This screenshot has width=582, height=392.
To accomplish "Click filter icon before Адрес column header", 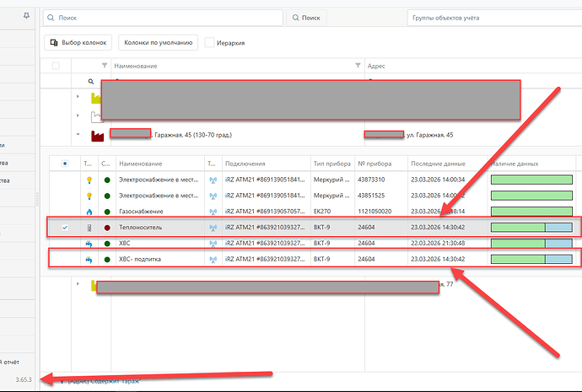I will coord(359,66).
